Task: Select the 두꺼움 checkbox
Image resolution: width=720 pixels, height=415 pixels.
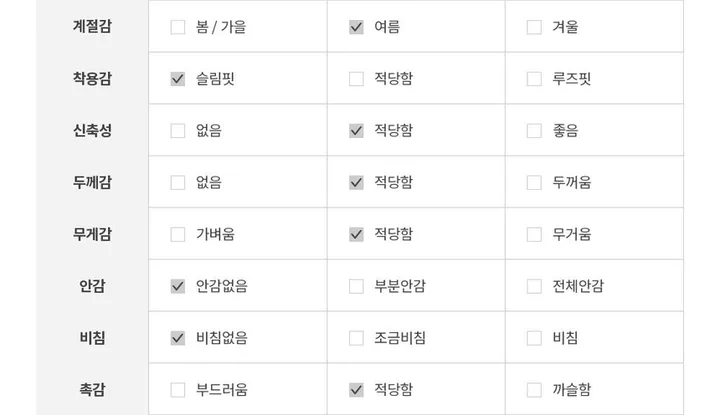Action: coord(534,183)
